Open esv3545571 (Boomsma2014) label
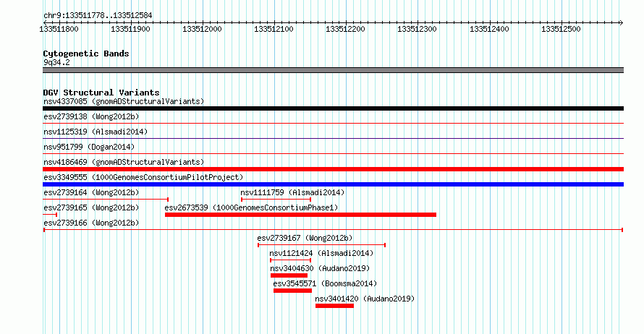 (325, 283)
